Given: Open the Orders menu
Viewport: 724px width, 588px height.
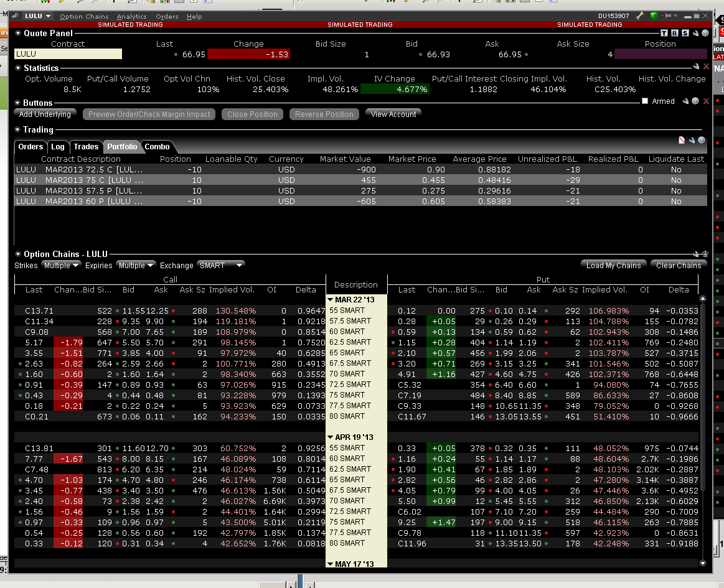Looking at the screenshot, I should (x=167, y=16).
